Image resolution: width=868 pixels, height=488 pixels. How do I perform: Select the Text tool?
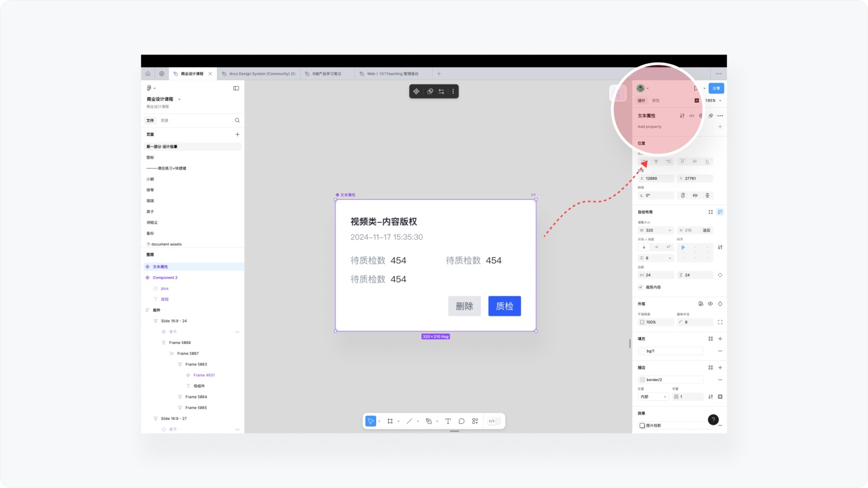448,421
